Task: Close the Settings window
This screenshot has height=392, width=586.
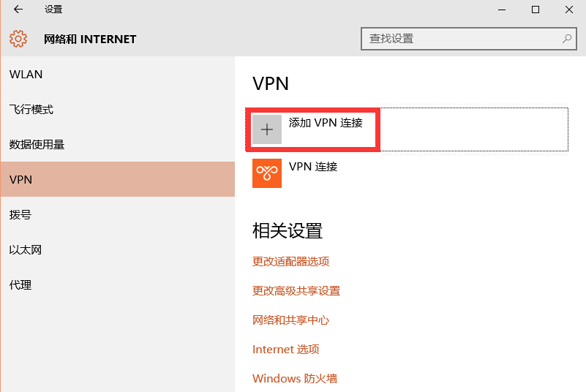Action: (x=569, y=10)
